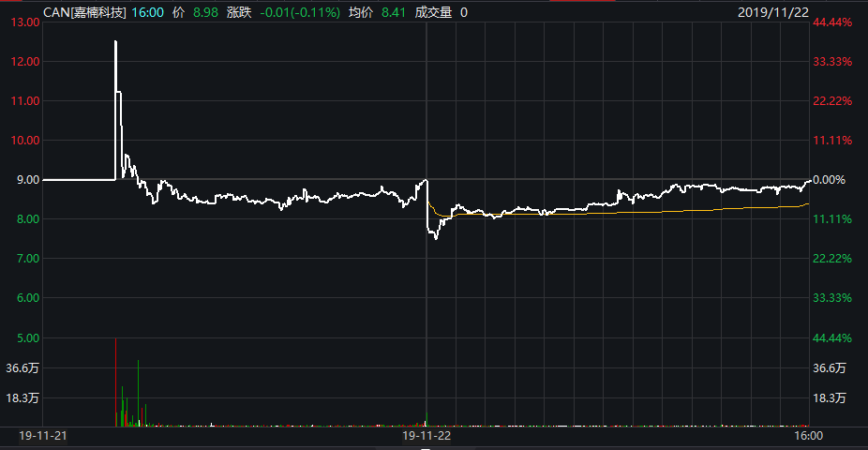Click the price spike peak near 12.50
The image size is (868, 450).
(115, 42)
